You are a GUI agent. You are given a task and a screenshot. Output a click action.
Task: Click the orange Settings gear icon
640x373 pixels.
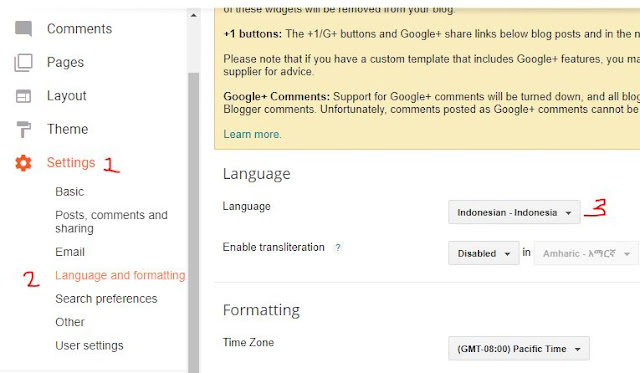[23, 163]
